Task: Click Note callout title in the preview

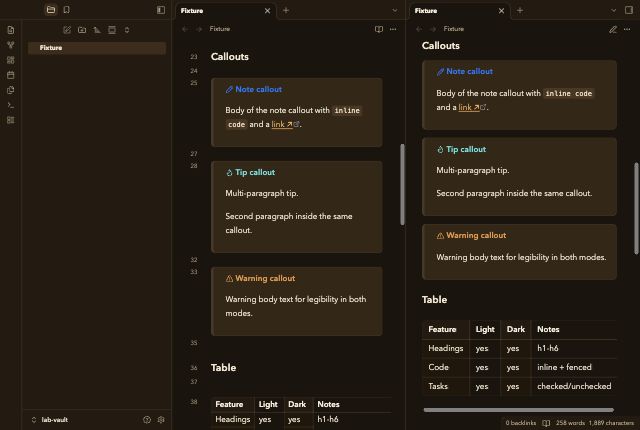Action: click(x=469, y=71)
